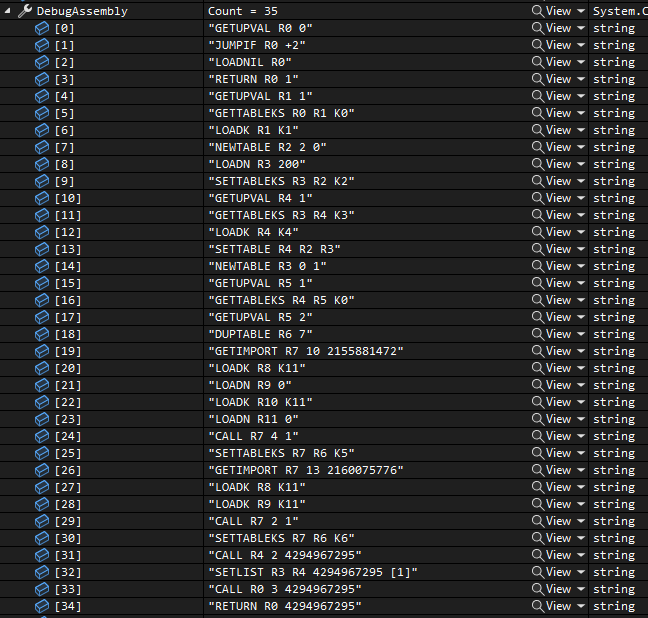Click the cube icon for item [7]
The width and height of the screenshot is (648, 618).
pyautogui.click(x=42, y=147)
